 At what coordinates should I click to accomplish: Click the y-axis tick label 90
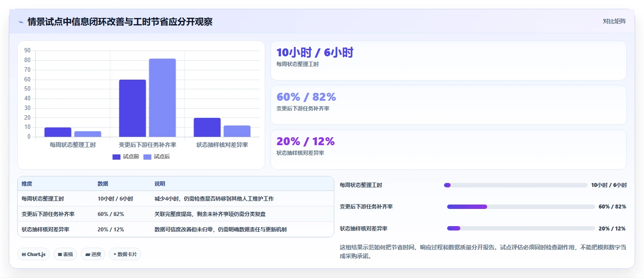[27, 51]
